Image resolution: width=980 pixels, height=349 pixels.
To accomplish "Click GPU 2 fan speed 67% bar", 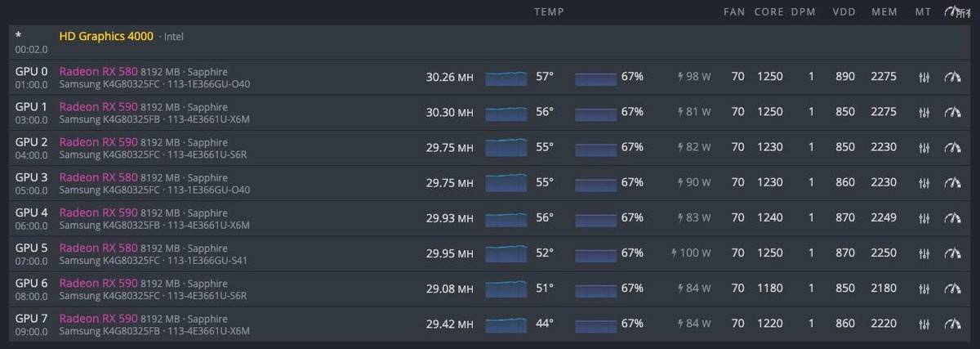I will [x=595, y=148].
